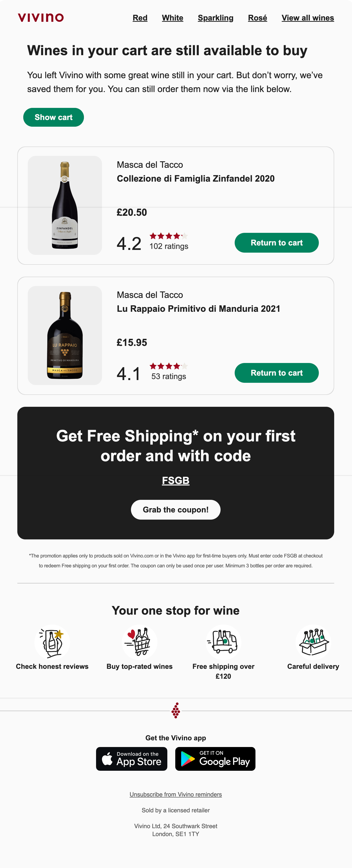Open the Zinfandel bottle image
The image size is (352, 868).
pyautogui.click(x=65, y=205)
